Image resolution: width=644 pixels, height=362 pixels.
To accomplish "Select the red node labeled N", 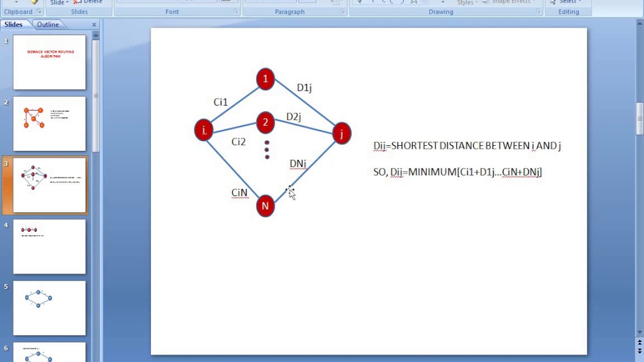I will pyautogui.click(x=265, y=206).
